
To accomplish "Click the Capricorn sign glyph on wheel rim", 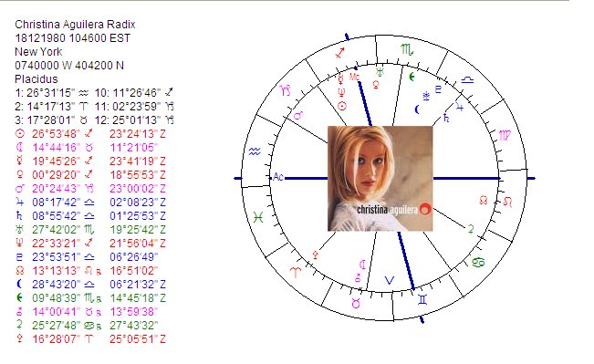I will click(x=286, y=90).
